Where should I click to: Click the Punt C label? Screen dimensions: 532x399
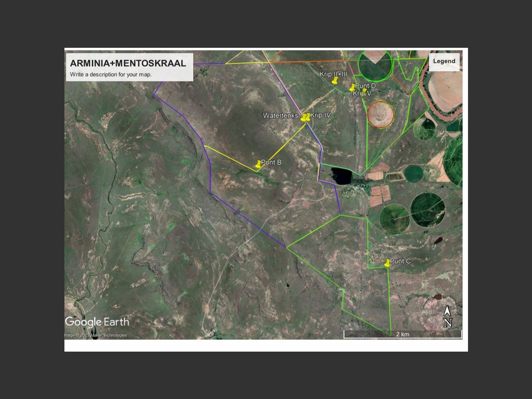pos(400,261)
